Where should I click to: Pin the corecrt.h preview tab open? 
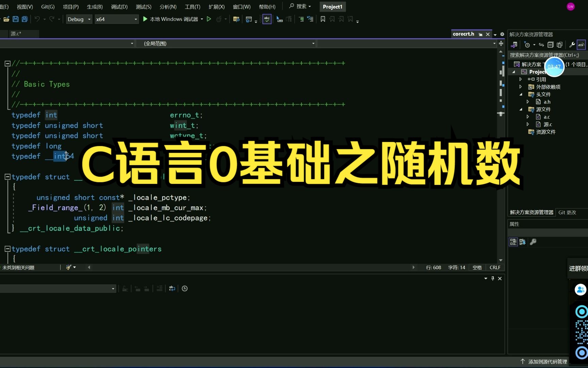pos(480,34)
